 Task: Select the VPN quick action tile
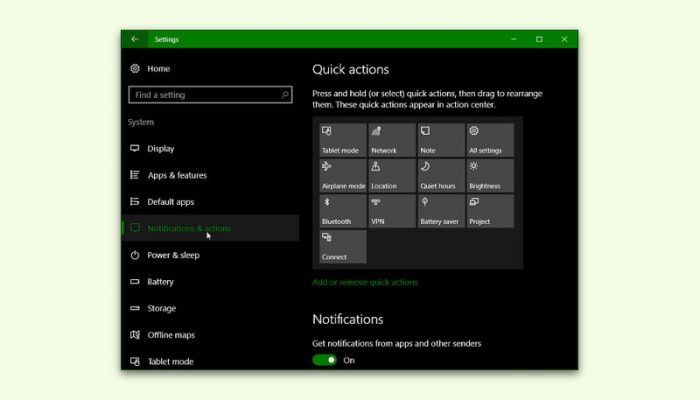tap(392, 211)
